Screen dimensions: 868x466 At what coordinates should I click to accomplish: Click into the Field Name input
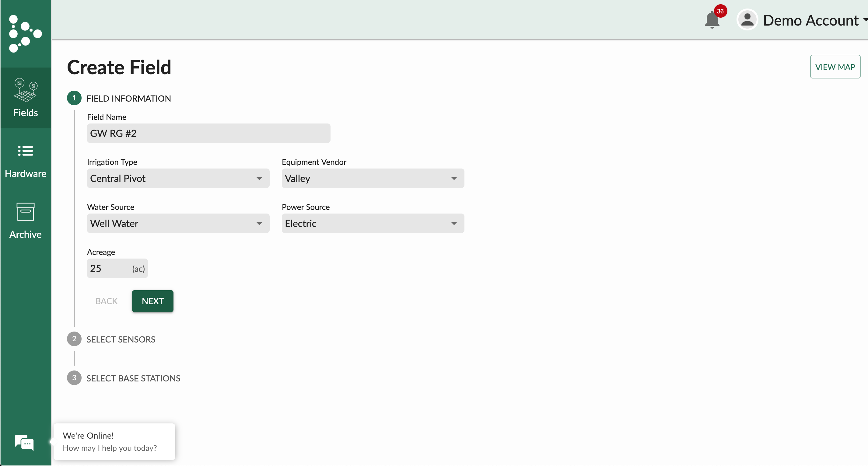pos(208,133)
